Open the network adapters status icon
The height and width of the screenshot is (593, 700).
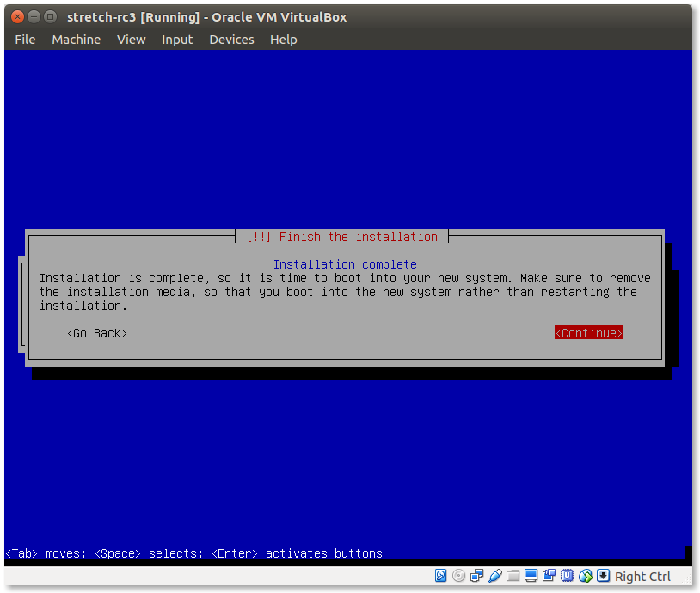(476, 576)
